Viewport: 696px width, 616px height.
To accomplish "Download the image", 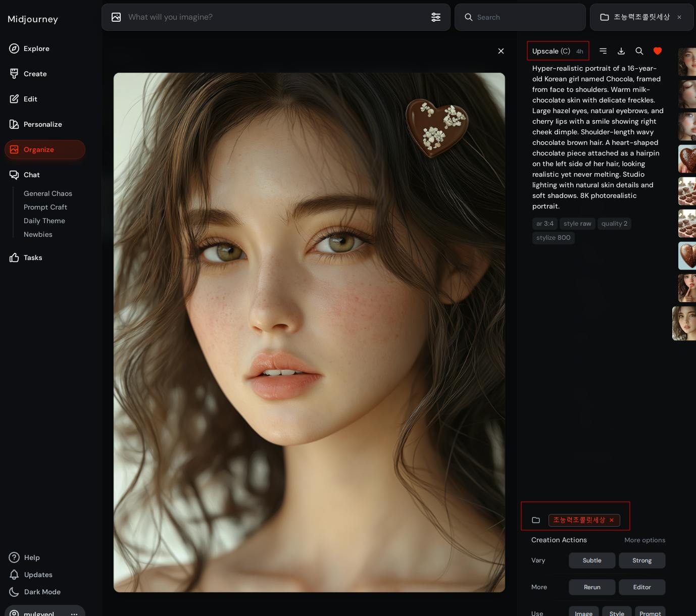I will 621,51.
